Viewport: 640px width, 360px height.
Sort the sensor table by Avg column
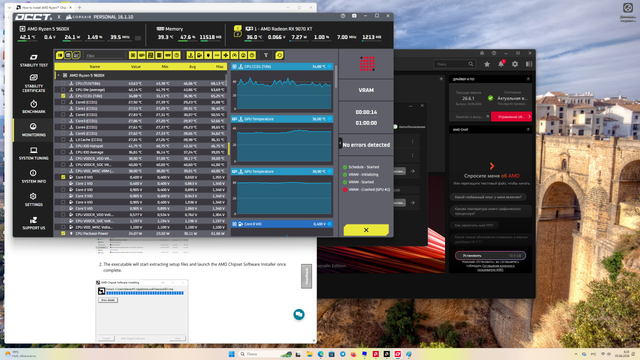click(x=192, y=67)
